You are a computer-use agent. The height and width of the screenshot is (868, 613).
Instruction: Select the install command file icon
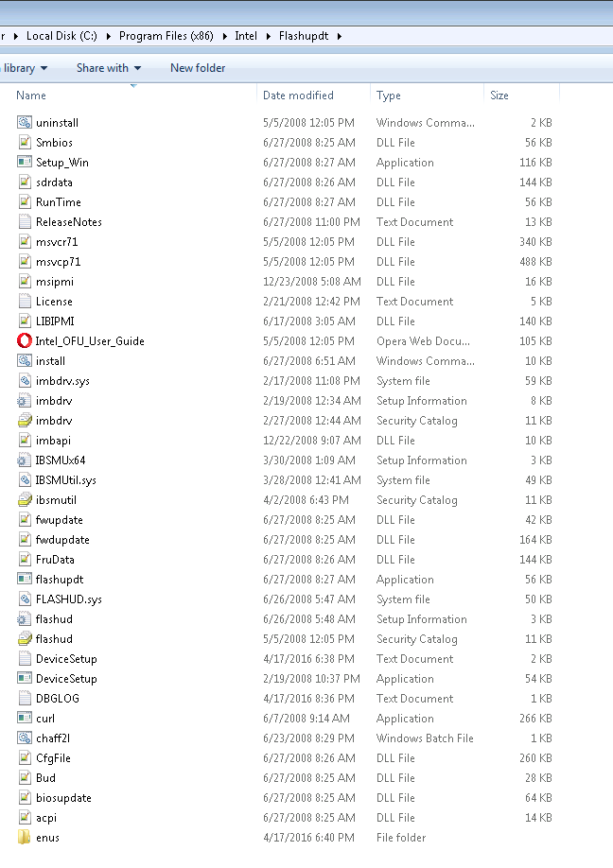coord(25,361)
